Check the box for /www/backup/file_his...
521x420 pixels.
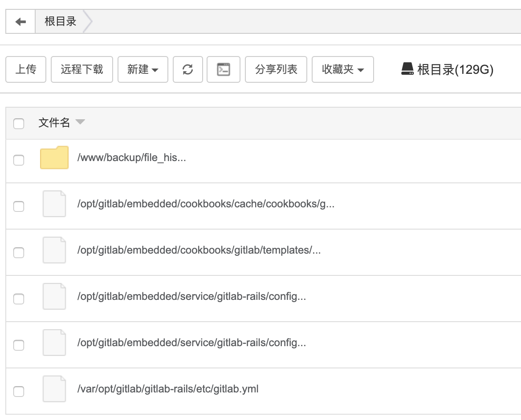19,160
